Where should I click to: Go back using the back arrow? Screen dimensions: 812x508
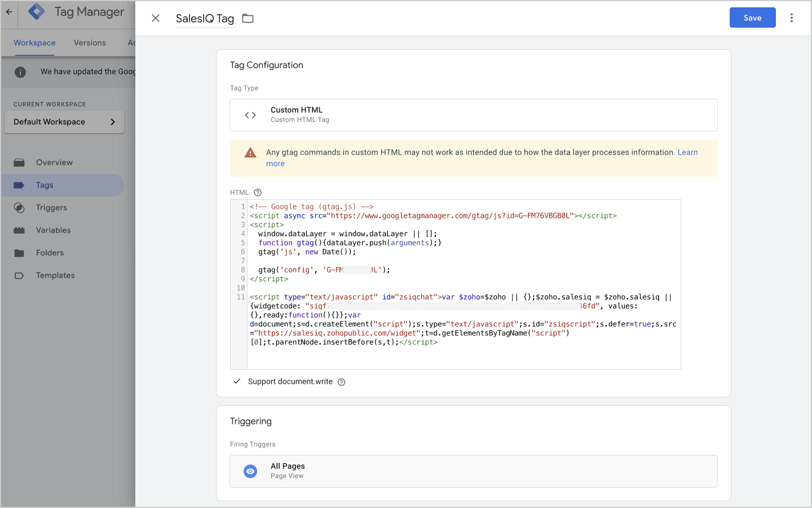9,11
